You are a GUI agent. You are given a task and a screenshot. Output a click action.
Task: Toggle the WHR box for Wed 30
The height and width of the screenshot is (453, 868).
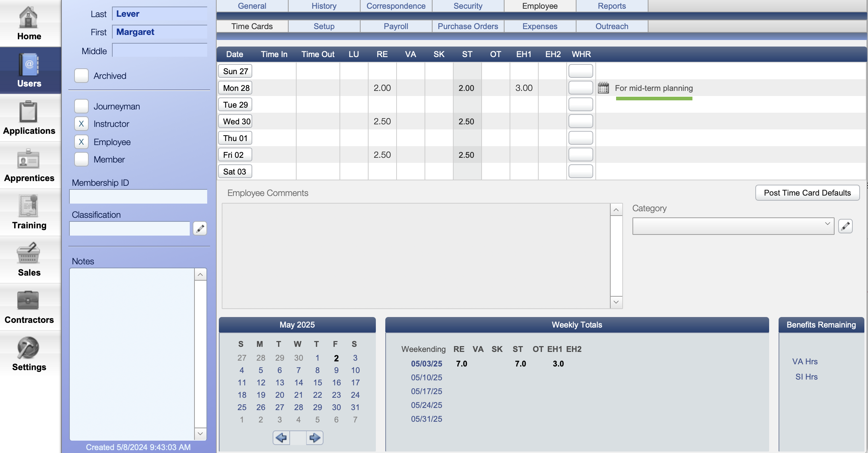point(581,121)
